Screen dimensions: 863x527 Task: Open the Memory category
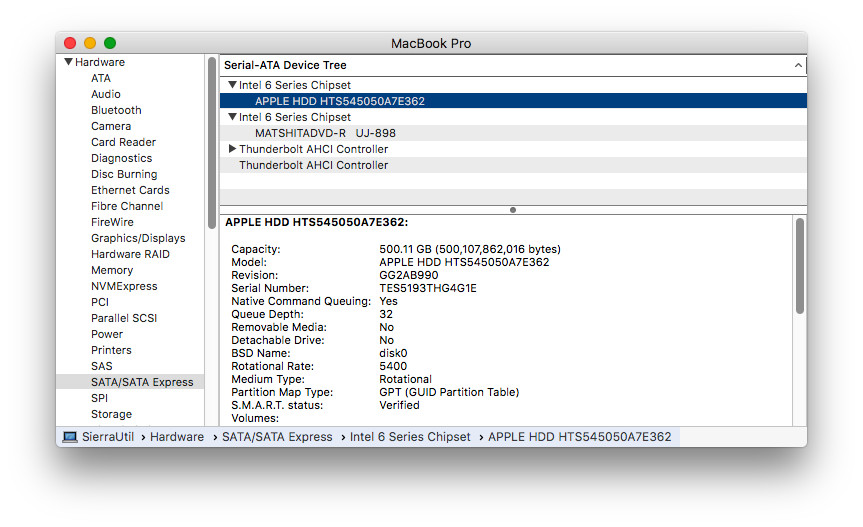pyautogui.click(x=112, y=270)
